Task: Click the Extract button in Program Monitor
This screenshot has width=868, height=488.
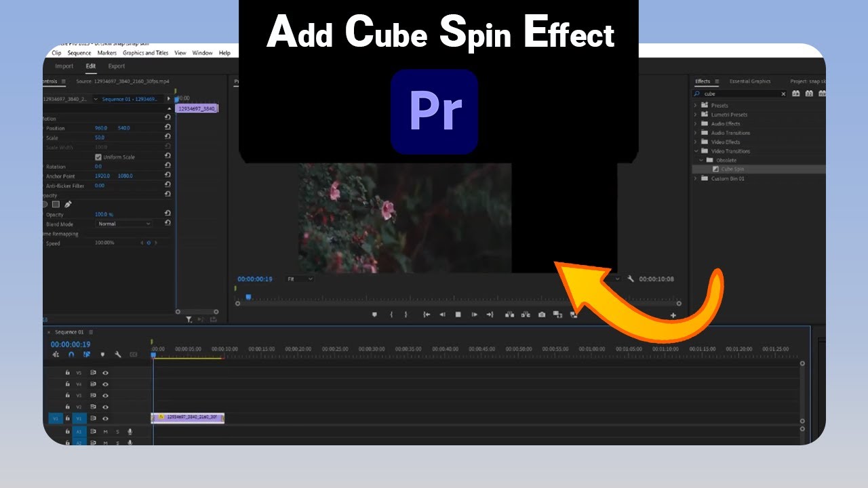Action: 525,314
